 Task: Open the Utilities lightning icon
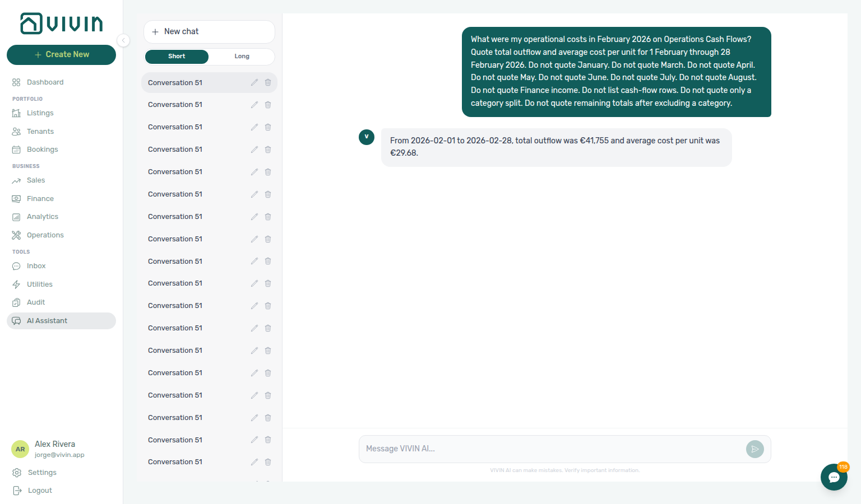click(16, 284)
